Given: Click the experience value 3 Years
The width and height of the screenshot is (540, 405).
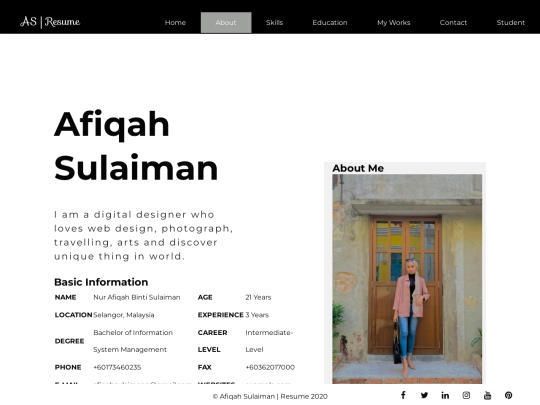Looking at the screenshot, I should pyautogui.click(x=257, y=315).
